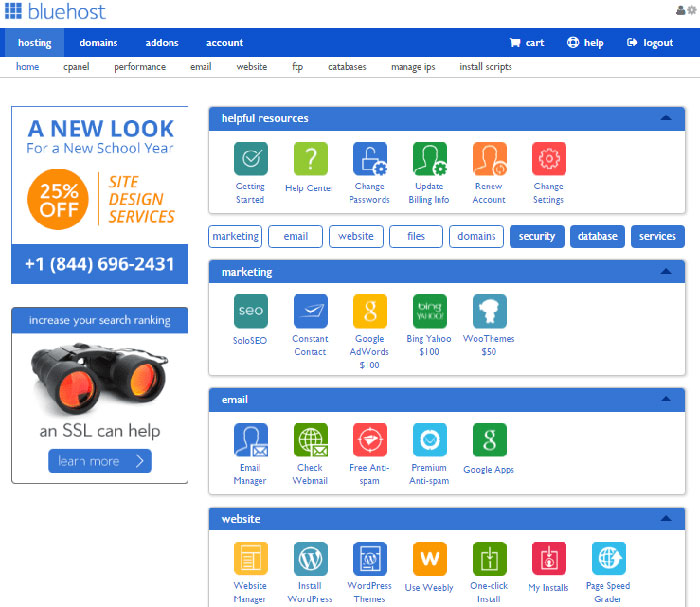The height and width of the screenshot is (607, 700).
Task: Open the cart link
Action: tap(527, 43)
